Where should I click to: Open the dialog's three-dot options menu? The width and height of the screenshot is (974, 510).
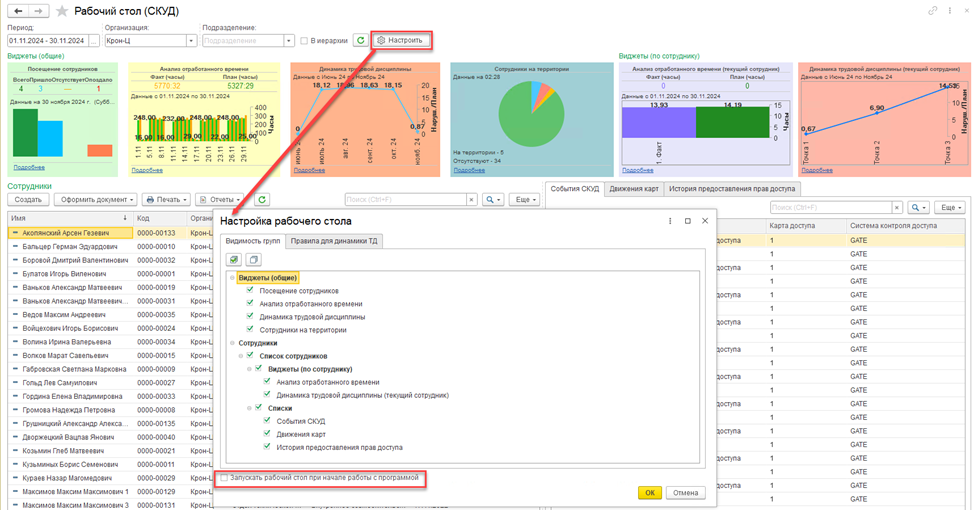point(669,221)
